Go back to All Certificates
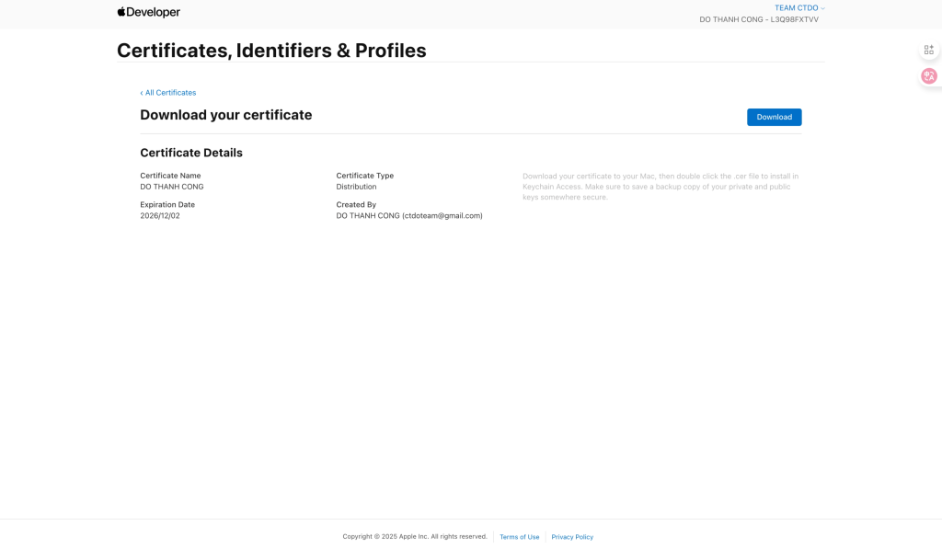This screenshot has height=560, width=942. pyautogui.click(x=170, y=93)
